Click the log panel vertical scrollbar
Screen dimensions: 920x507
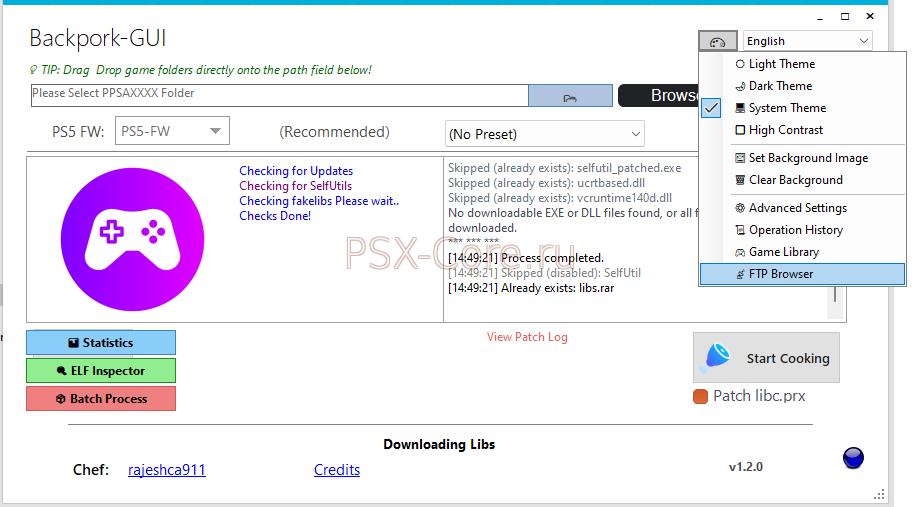pyautogui.click(x=836, y=295)
